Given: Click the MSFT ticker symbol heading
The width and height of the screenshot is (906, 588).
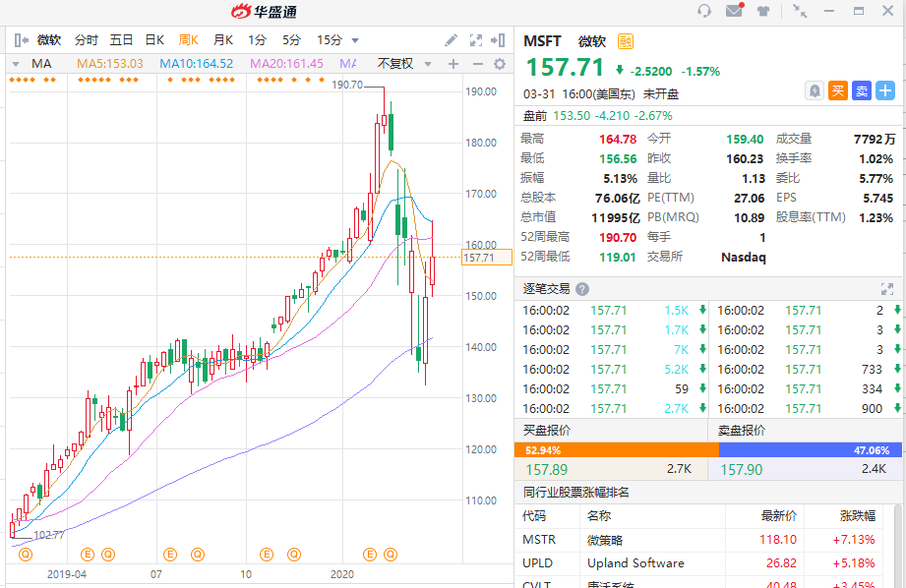Looking at the screenshot, I should 542,41.
